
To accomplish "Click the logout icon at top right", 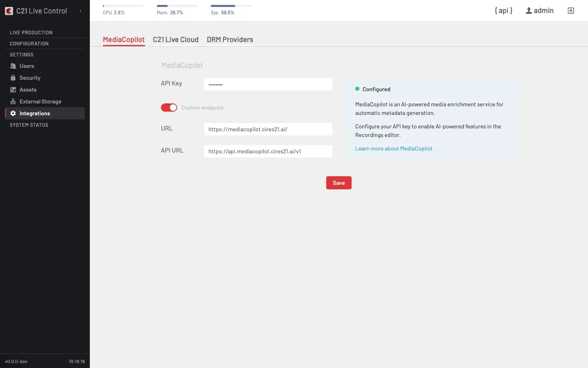I will [571, 11].
